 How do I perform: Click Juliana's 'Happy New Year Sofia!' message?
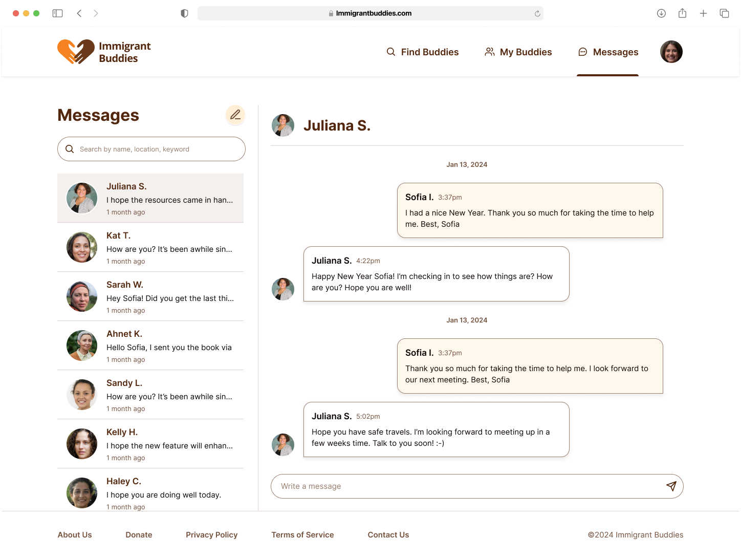(x=437, y=274)
